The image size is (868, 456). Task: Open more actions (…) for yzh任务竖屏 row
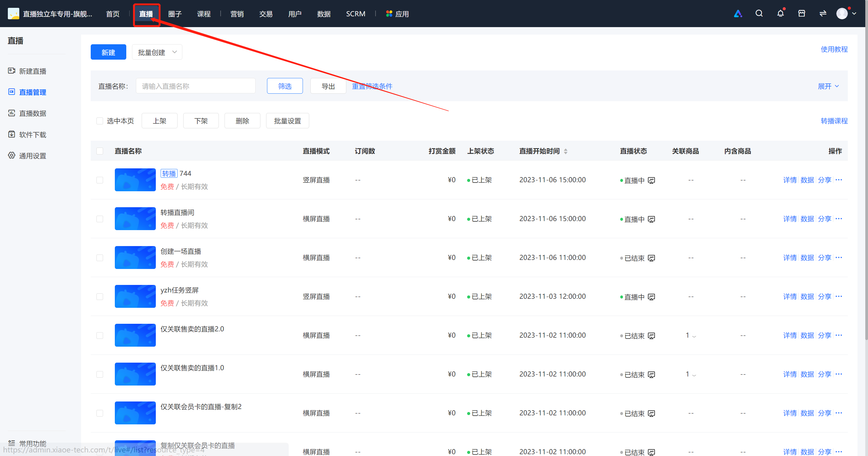tap(839, 296)
